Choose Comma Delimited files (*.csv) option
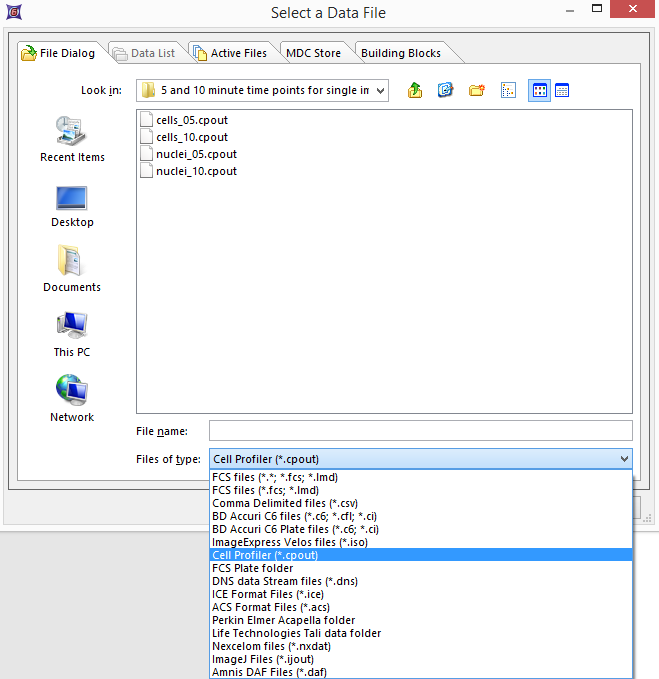659x679 pixels. (285, 503)
